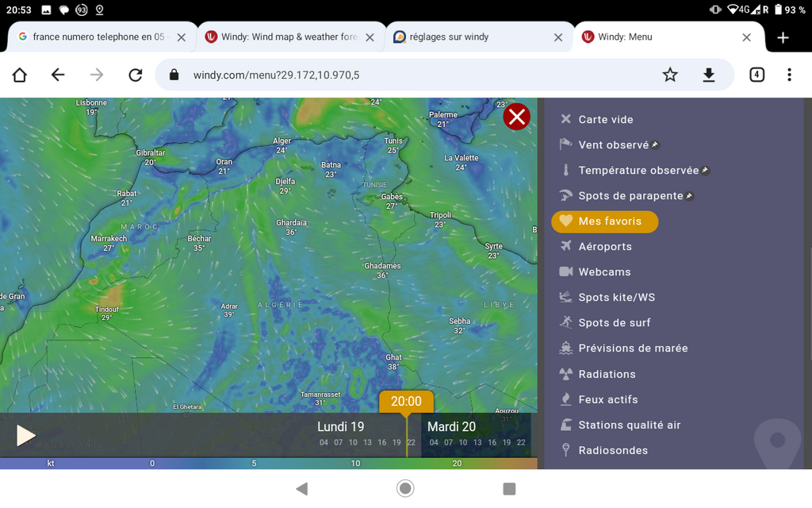Tap the Android recent apps button

[x=509, y=488]
